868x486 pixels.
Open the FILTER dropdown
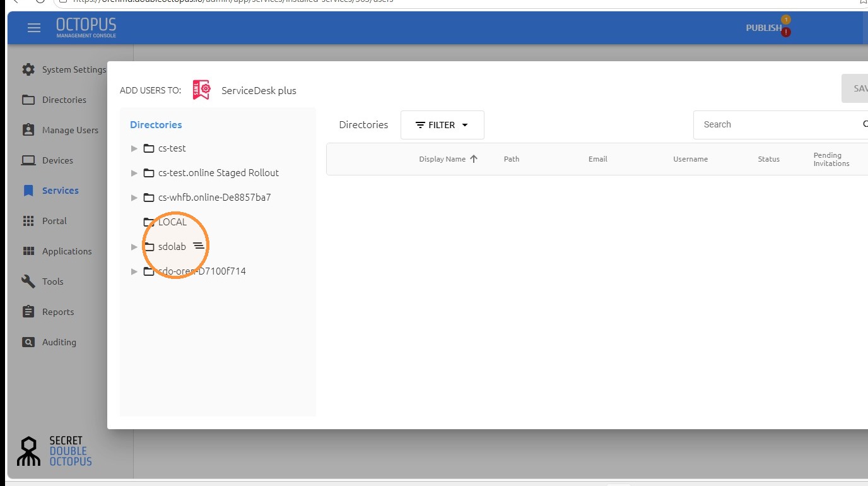(x=442, y=125)
